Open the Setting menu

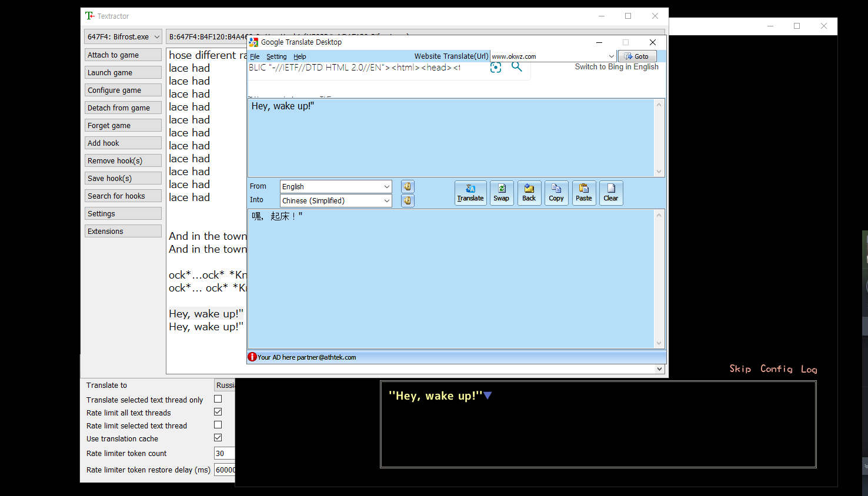(x=276, y=56)
